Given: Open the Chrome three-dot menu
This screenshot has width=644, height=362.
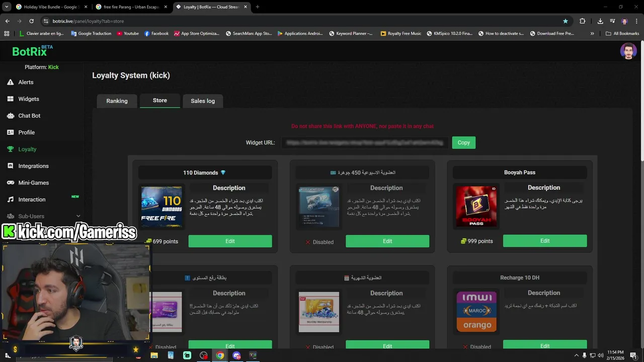Looking at the screenshot, I should click(636, 21).
